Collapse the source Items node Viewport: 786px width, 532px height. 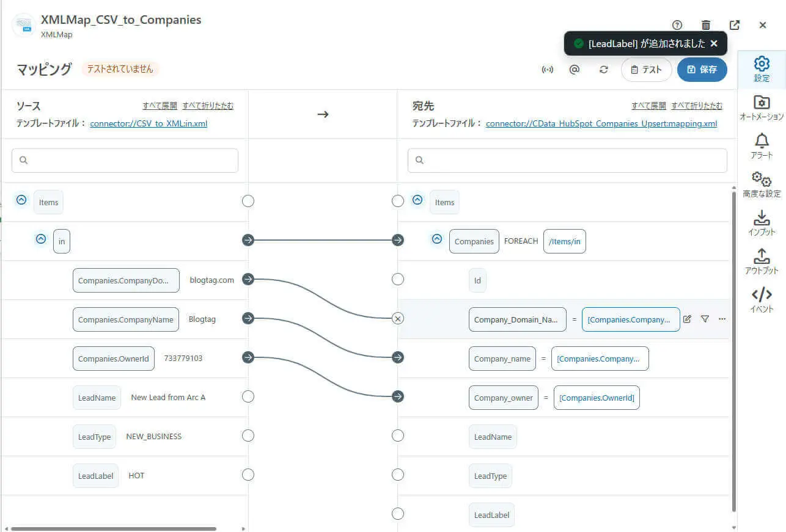click(21, 200)
